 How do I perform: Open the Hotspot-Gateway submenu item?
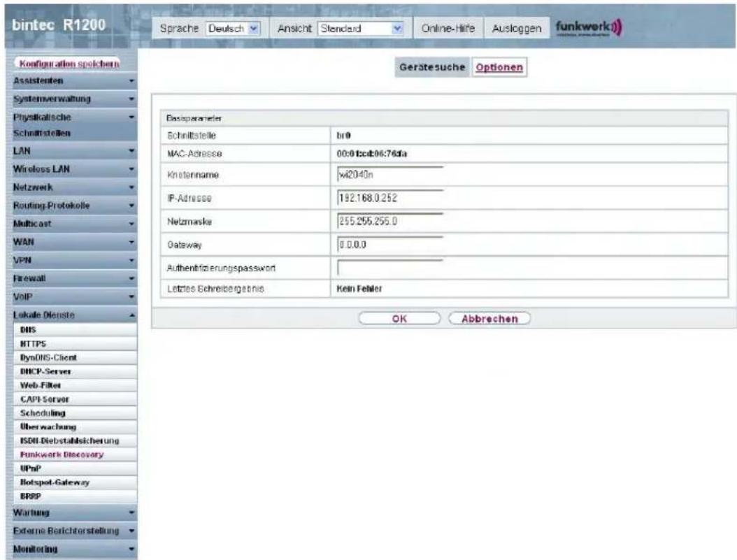[76, 482]
